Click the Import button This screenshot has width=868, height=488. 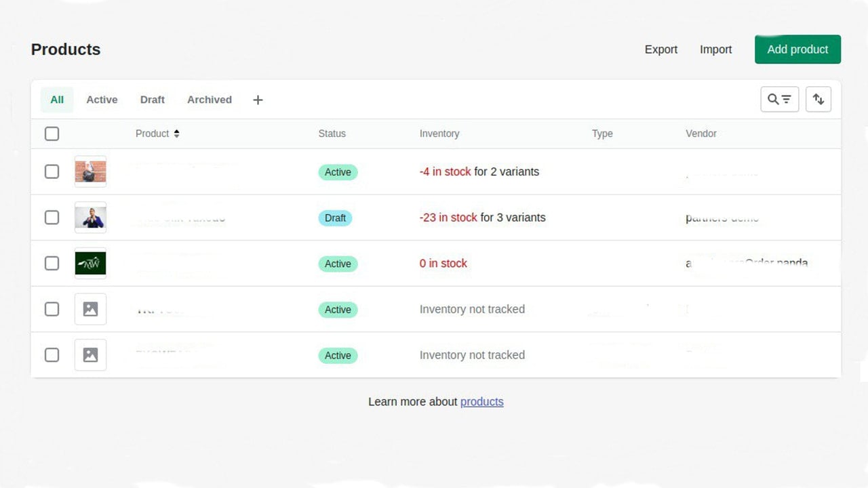[x=716, y=49]
